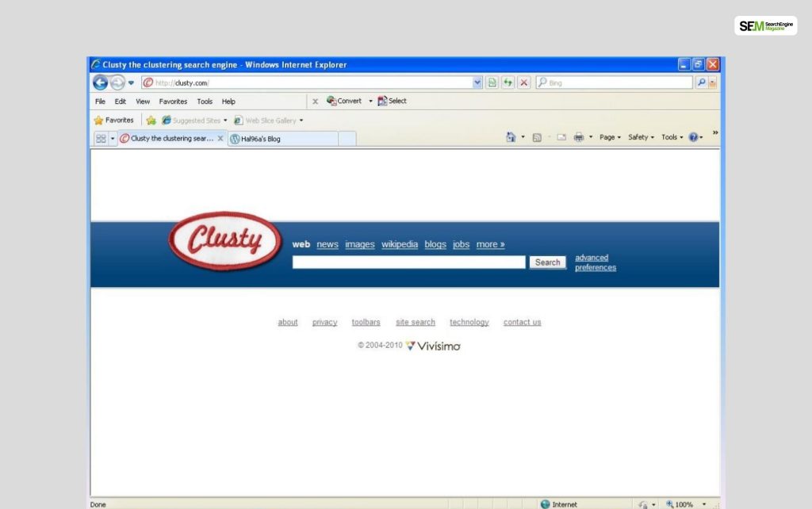Click the Quick Tabs grid icon
The height and width of the screenshot is (509, 812).
(x=101, y=139)
